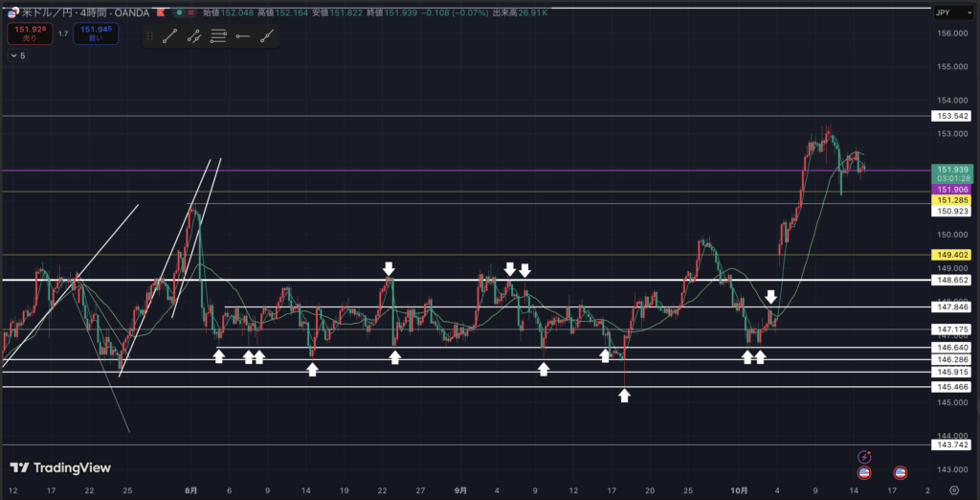This screenshot has width=980, height=500.
Task: Select the trend line drawing tool
Action: click(170, 36)
